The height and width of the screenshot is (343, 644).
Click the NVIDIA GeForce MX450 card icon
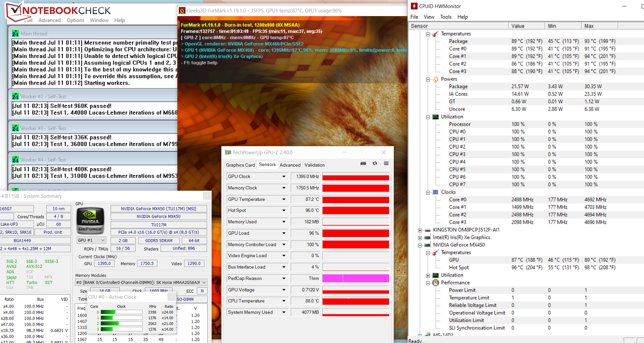tap(428, 245)
